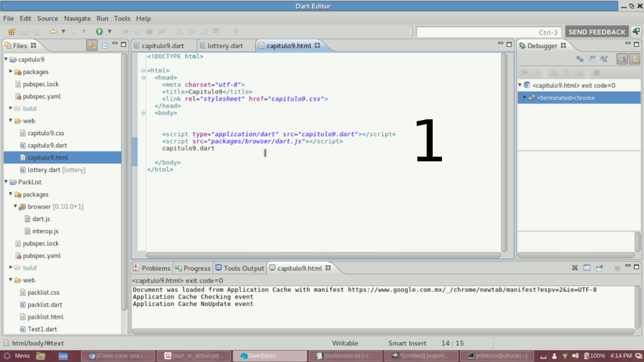
Task: Toggle Link with Editor in Files panel
Action: click(x=92, y=45)
